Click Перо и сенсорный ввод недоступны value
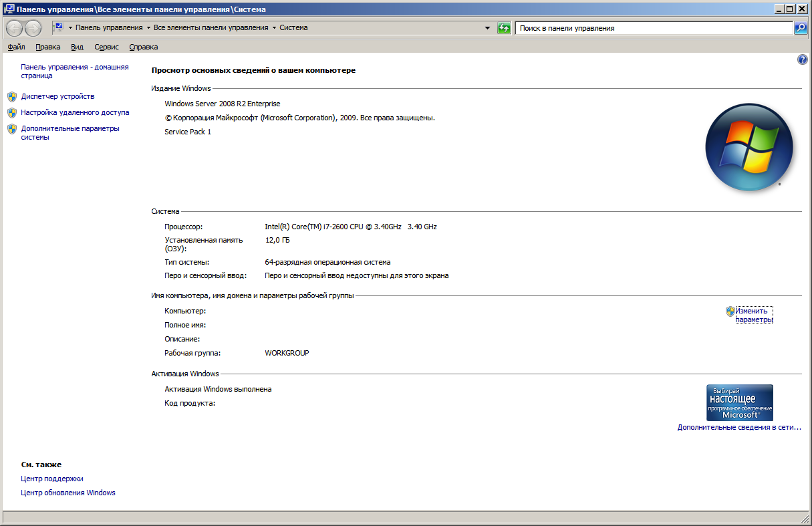Screen dimensions: 812x526 (357, 275)
